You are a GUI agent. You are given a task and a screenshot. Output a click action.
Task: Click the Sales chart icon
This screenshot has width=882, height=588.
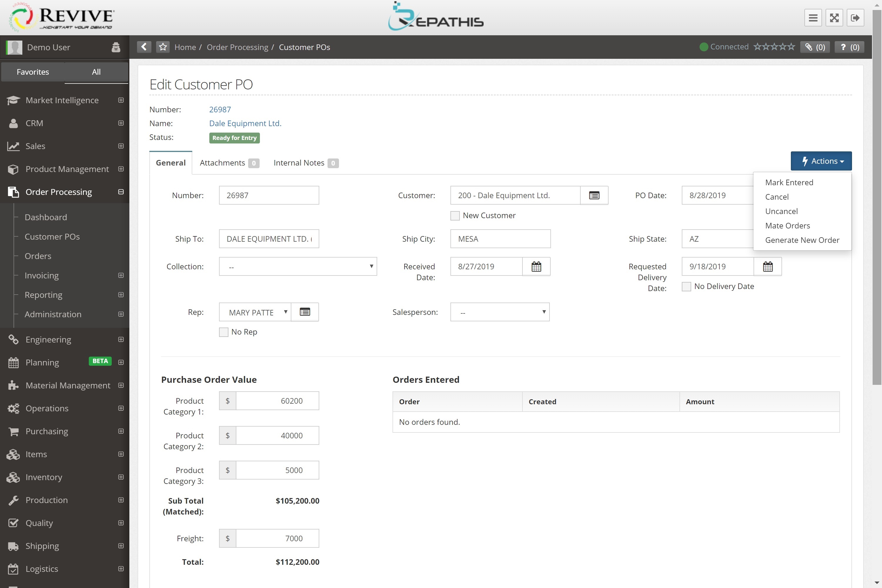click(13, 146)
